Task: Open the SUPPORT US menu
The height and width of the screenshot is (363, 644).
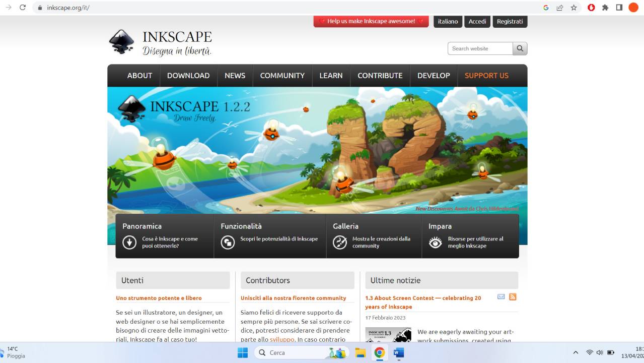Action: 486,76
